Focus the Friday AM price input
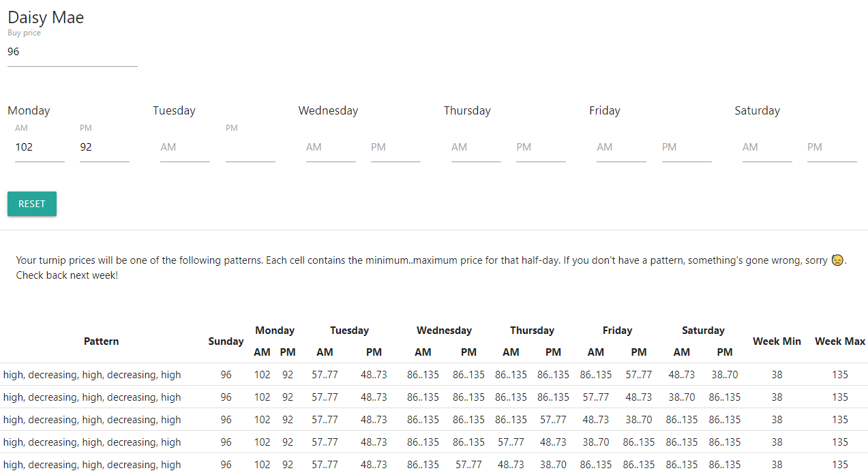Viewport: 868px width, 475px height. coord(621,147)
